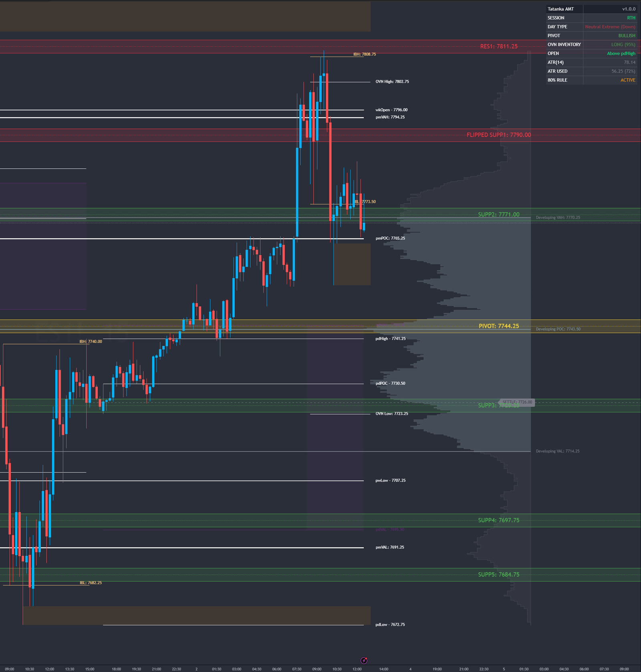Select the SFTTLF: 7726.00 price tag

coord(517,402)
